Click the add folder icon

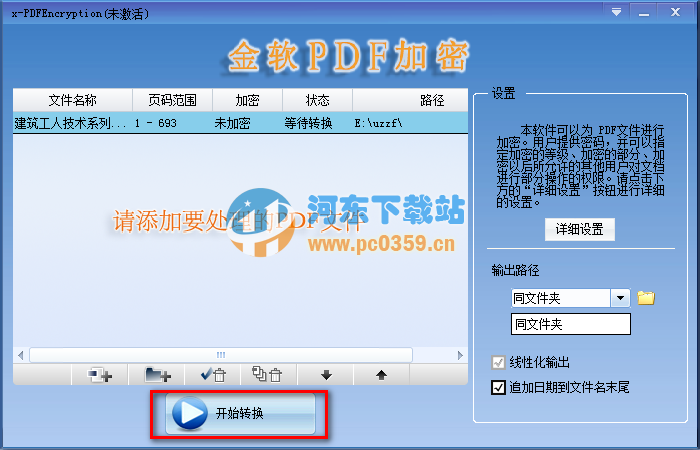click(157, 375)
